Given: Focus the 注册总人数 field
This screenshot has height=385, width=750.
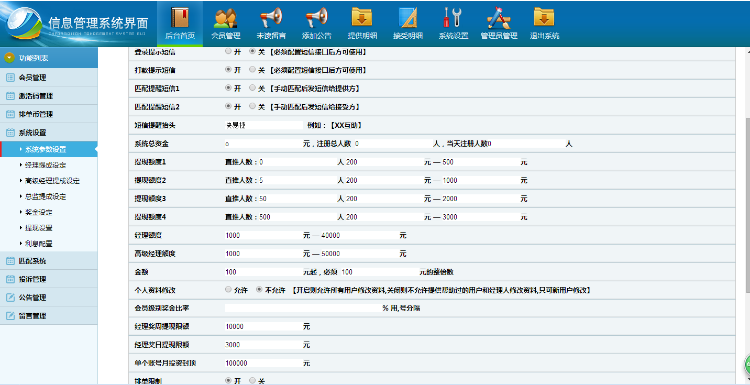Looking at the screenshot, I should pyautogui.click(x=393, y=143).
